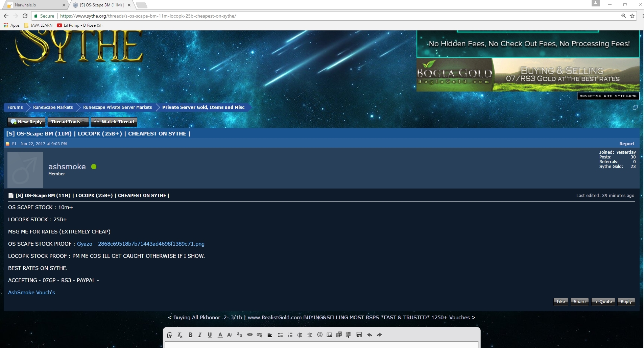Open the smilies picker
Image resolution: width=644 pixels, height=348 pixels.
point(320,335)
